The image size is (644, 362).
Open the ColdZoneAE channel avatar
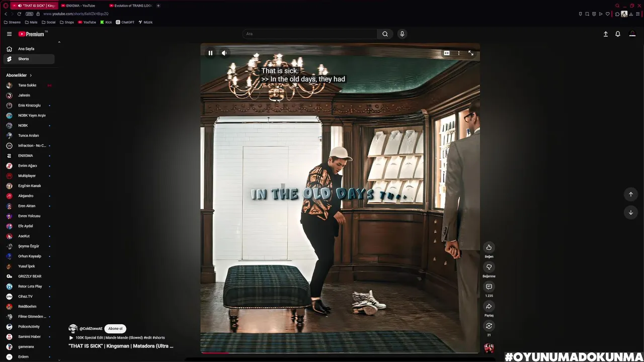click(x=73, y=328)
